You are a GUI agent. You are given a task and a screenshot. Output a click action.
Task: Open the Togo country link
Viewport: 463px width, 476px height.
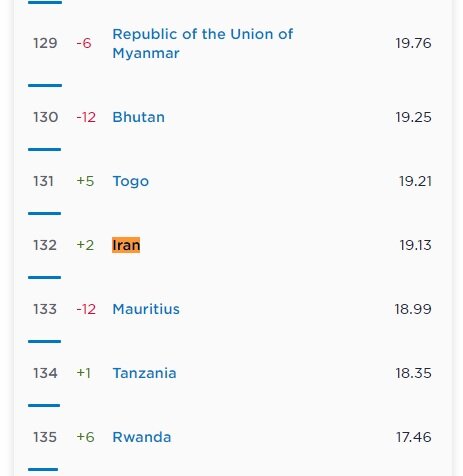point(131,181)
